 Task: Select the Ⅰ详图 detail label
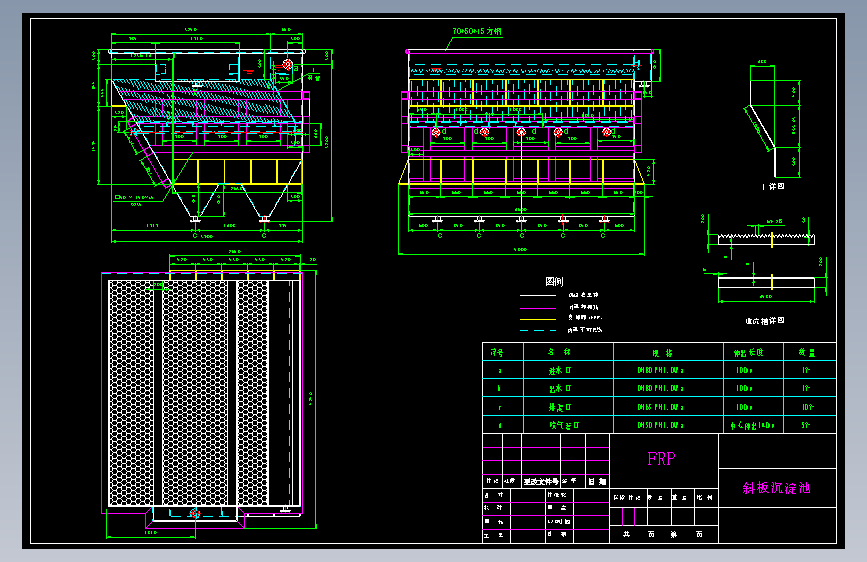pyautogui.click(x=773, y=186)
